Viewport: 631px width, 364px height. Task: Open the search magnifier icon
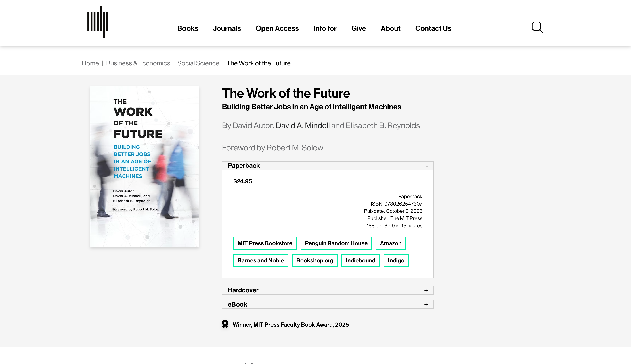(x=537, y=27)
